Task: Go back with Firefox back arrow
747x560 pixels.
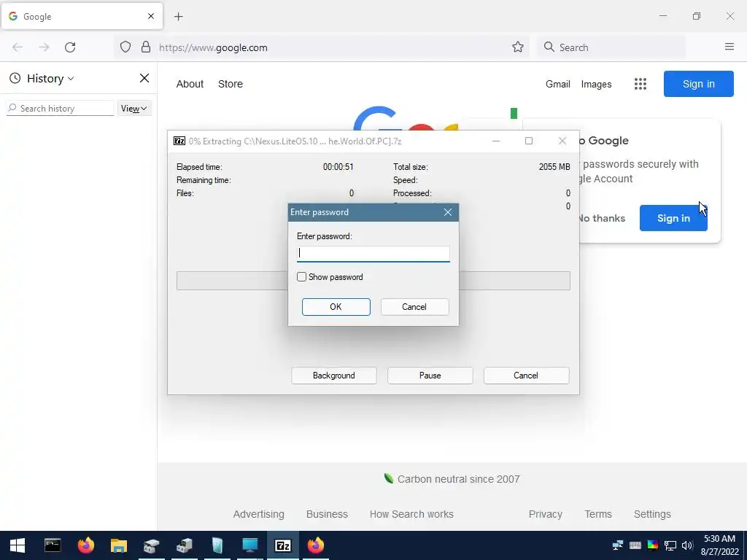Action: pyautogui.click(x=18, y=47)
